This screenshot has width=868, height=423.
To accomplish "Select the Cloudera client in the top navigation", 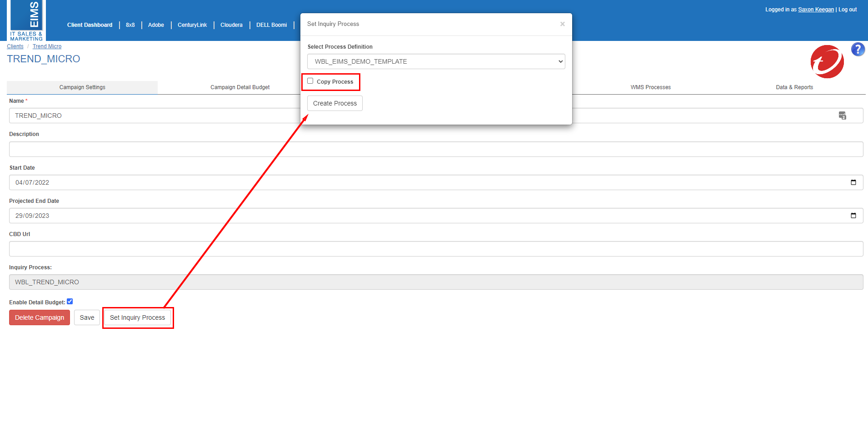I will coord(231,25).
